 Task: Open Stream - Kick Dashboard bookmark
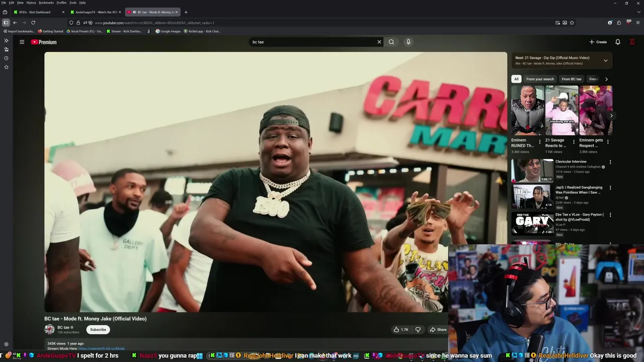124,31
